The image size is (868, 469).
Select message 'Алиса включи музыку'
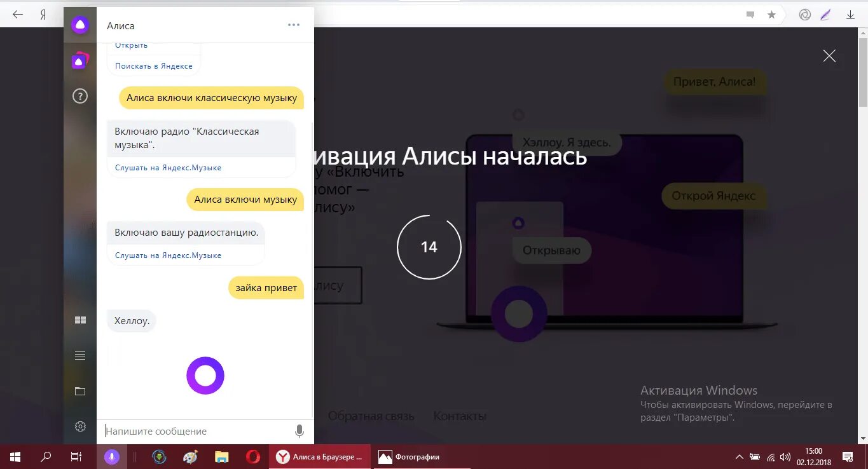tap(245, 200)
